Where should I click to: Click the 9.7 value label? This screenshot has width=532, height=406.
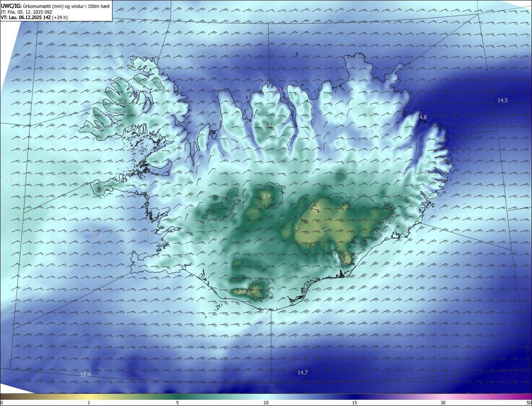point(8,181)
